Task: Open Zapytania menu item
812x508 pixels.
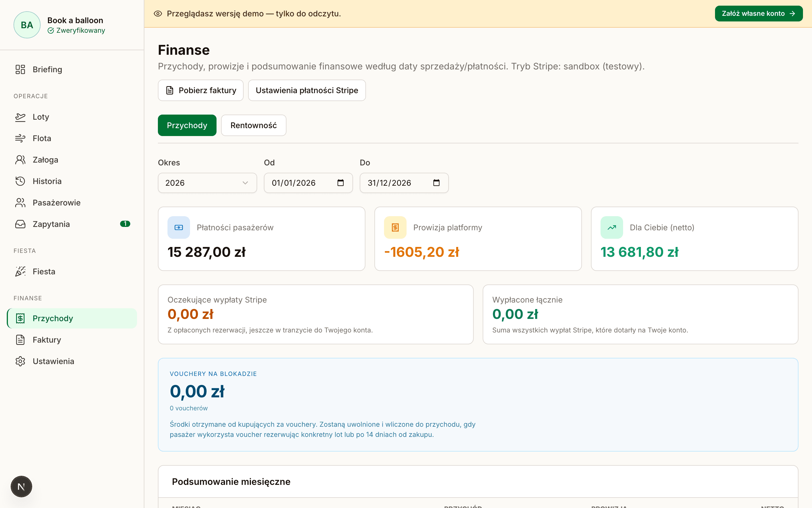Action: [x=72, y=224]
